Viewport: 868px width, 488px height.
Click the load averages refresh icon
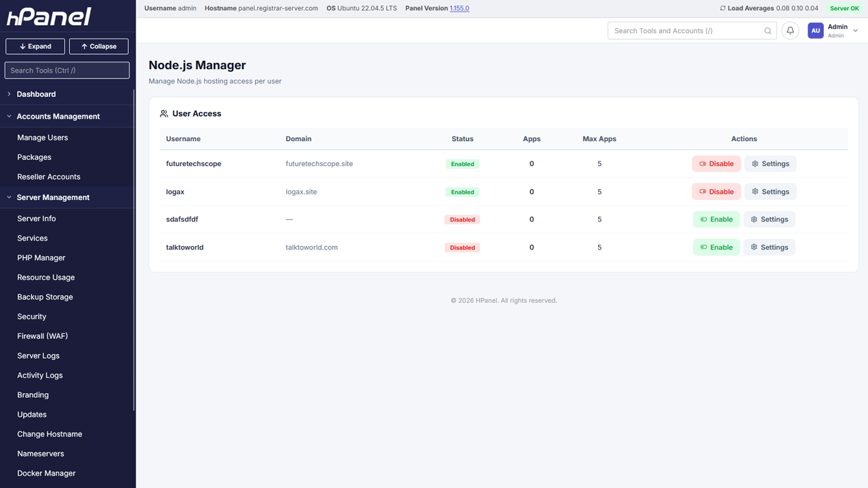point(723,8)
